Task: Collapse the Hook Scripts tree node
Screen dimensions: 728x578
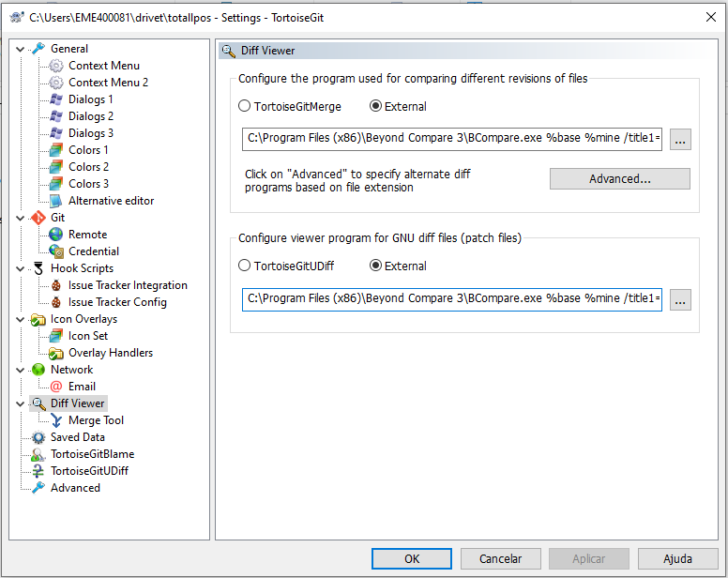Action: click(x=20, y=268)
